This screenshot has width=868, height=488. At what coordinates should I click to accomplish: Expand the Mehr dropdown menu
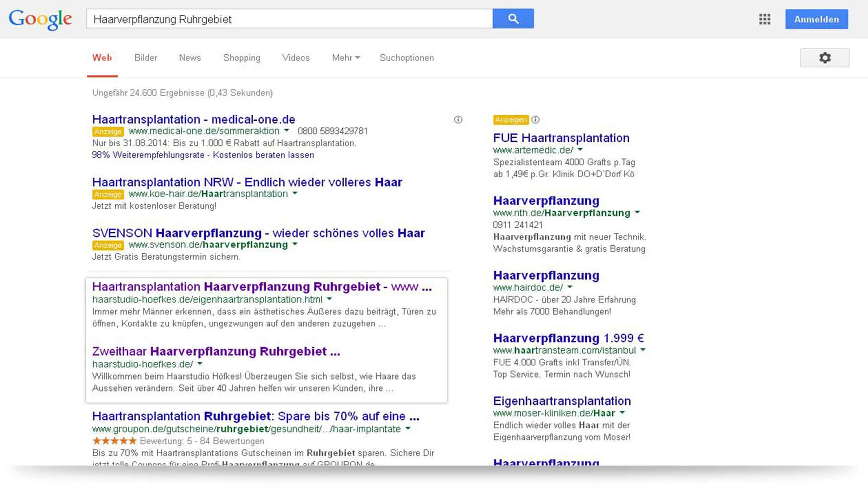(x=346, y=58)
